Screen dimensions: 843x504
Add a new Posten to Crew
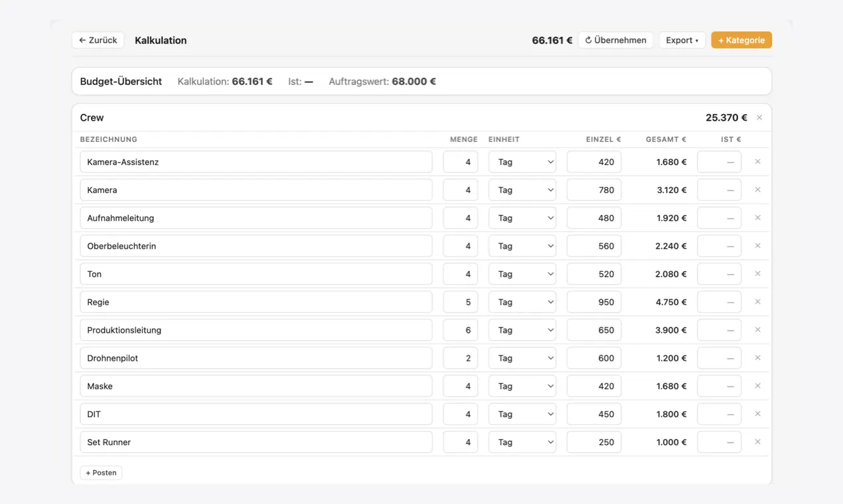click(x=101, y=473)
